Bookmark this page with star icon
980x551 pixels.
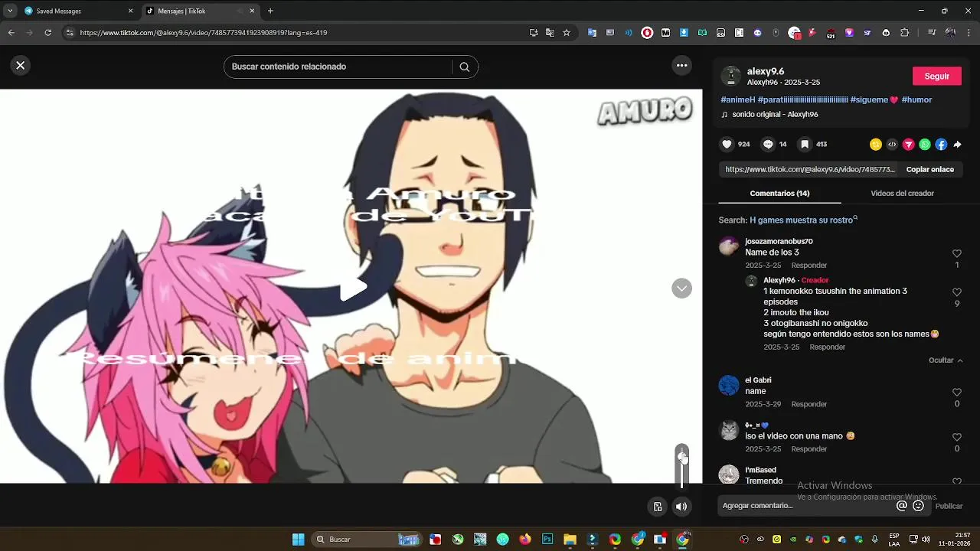[x=567, y=33]
